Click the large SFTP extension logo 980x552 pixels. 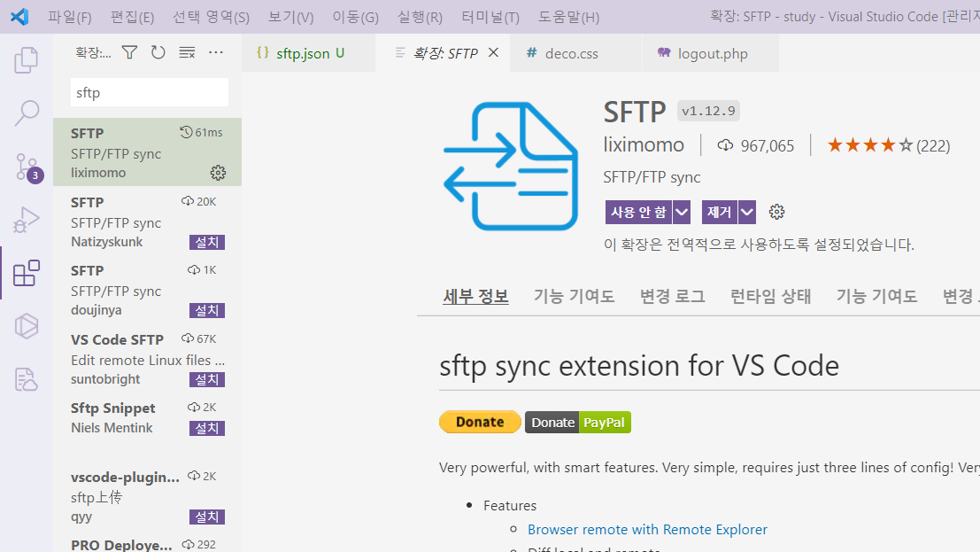(510, 166)
